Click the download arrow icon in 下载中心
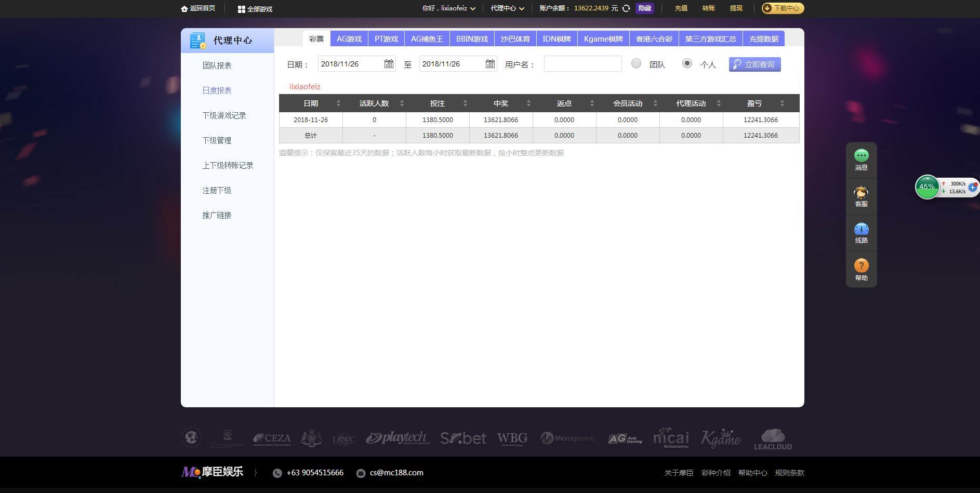 coord(767,8)
